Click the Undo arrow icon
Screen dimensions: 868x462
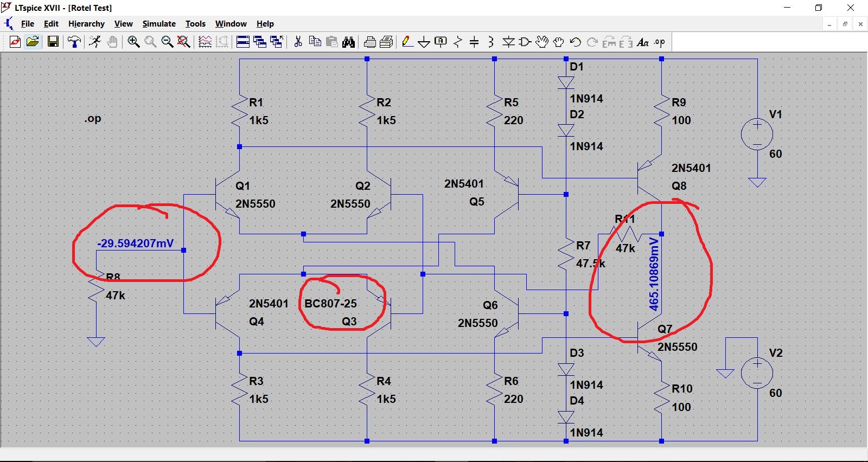[x=576, y=42]
